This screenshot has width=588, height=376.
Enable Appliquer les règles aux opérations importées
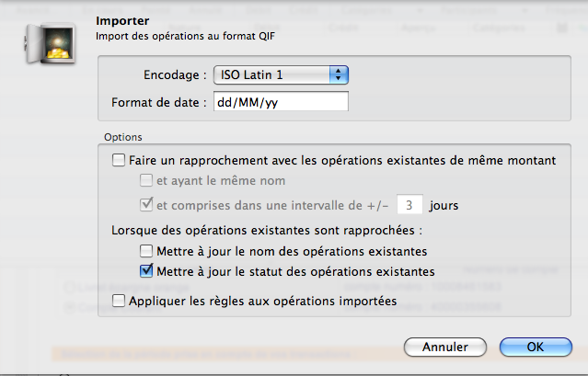(x=119, y=301)
